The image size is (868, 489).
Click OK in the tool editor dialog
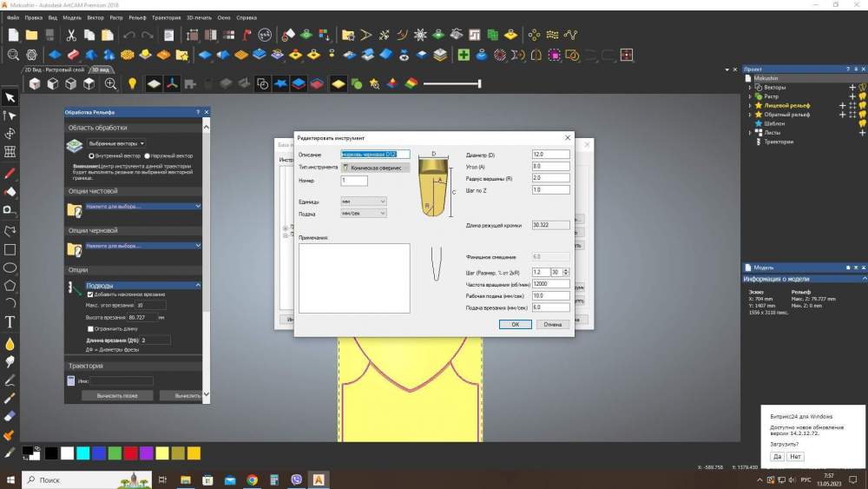(515, 324)
